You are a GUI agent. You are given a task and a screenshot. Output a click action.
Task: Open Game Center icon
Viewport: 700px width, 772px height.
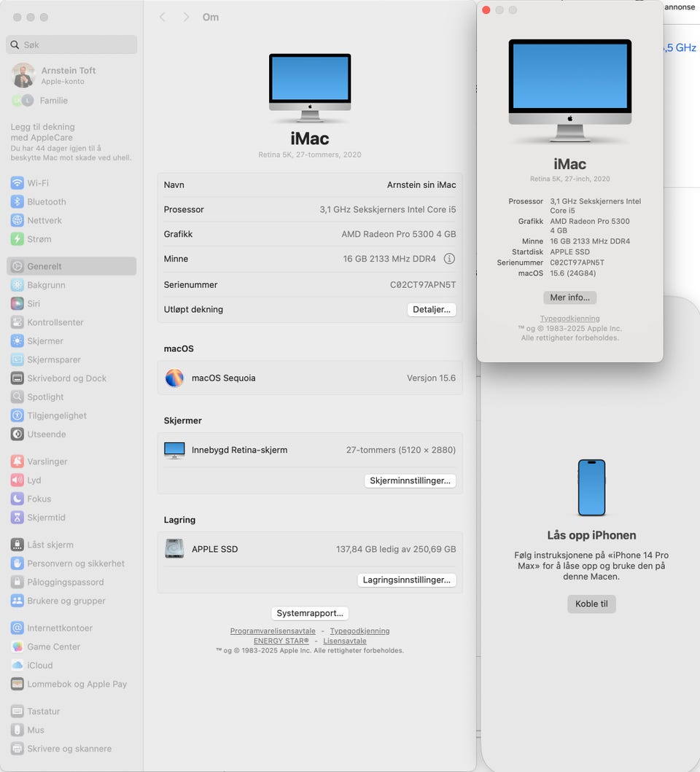point(17,647)
